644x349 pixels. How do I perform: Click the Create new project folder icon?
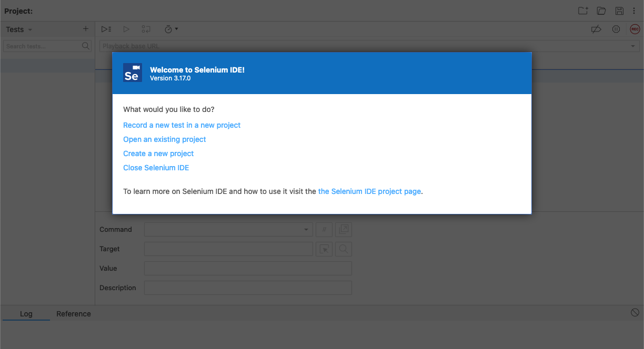582,11
